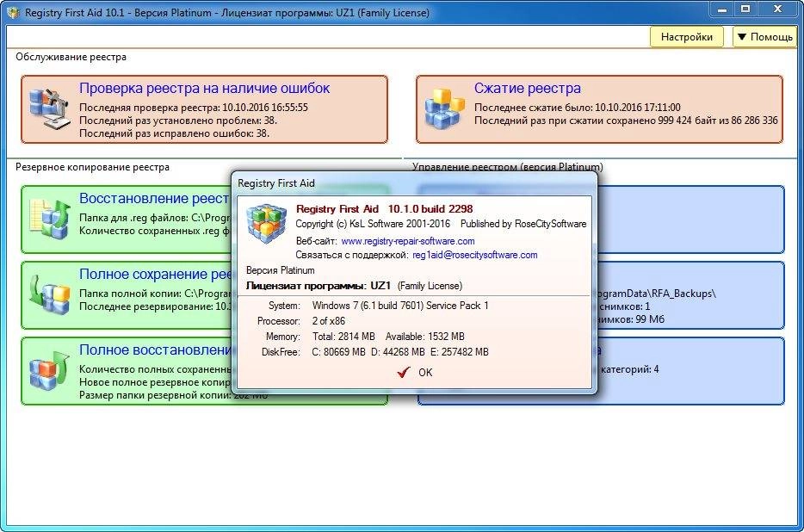
Task: Click 'Последняя проверка реестра: 10.10.2016' line
Action: pos(194,108)
